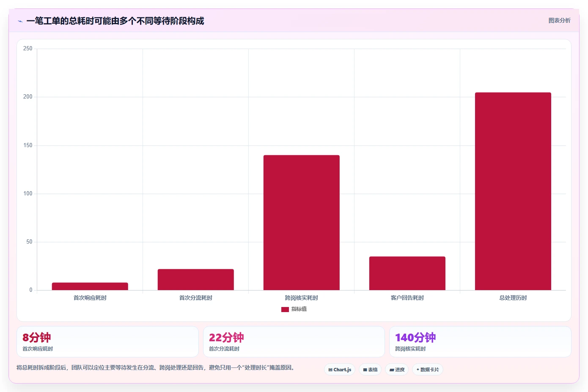Viewport: 588px width, 392px height.
Task: Click the Chart.js tag pill
Action: tap(340, 370)
